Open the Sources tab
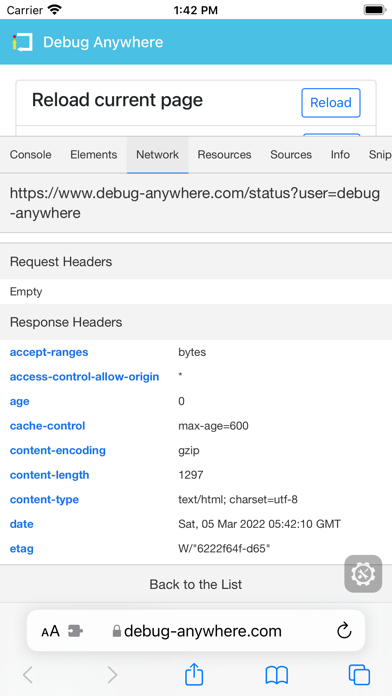Image resolution: width=392 pixels, height=696 pixels. (291, 154)
